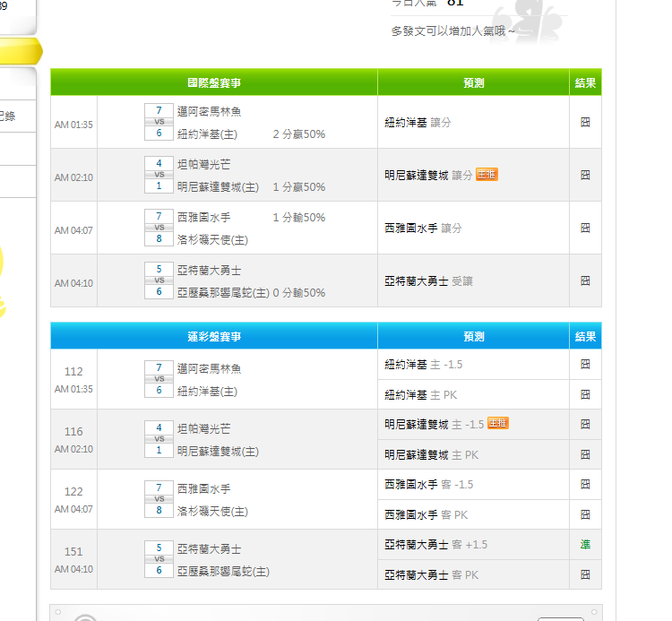This screenshot has height=621, width=672.
Task: Click 洛杉磯天使(主) in the 運彩盤 table
Action: (x=212, y=512)
